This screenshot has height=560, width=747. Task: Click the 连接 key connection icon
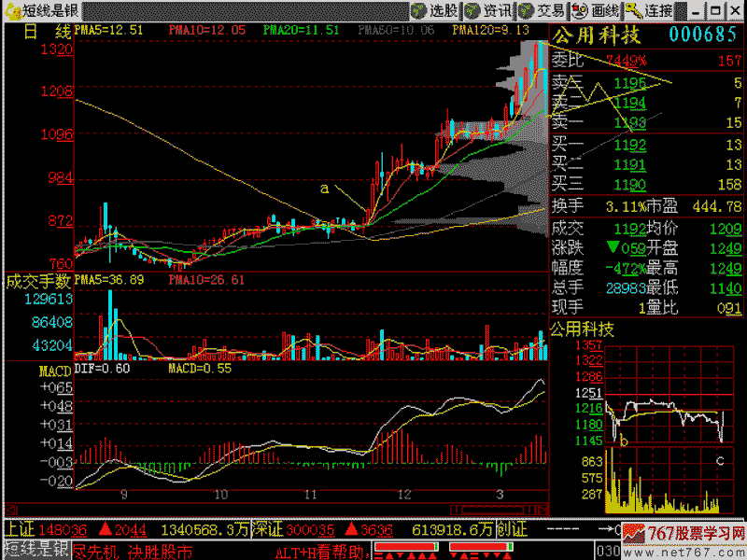[x=650, y=10]
